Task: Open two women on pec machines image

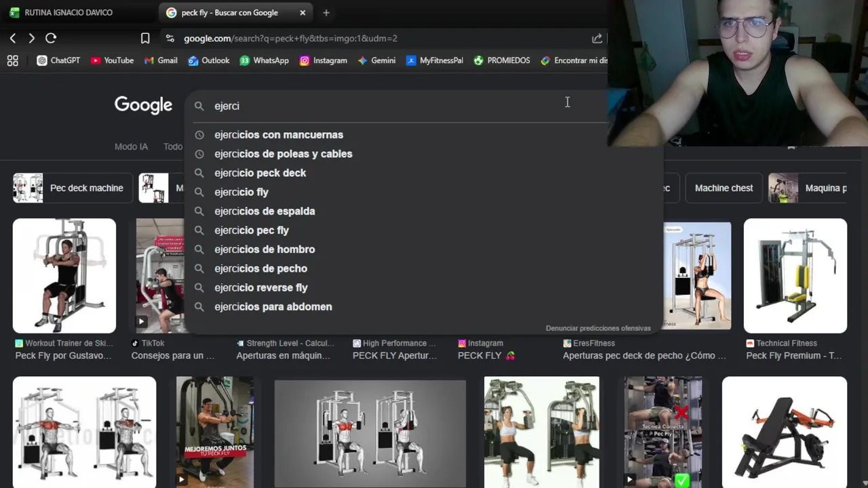Action: [x=542, y=432]
